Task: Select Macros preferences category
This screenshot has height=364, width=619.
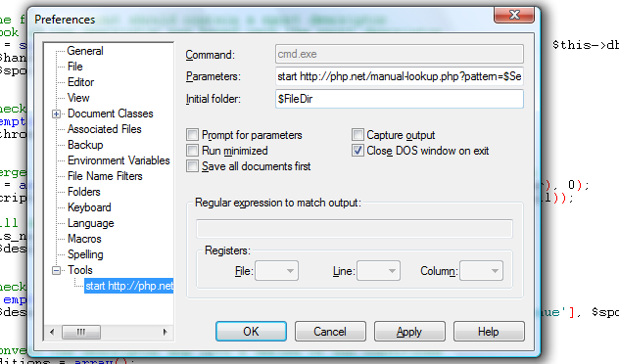Action: coord(84,239)
